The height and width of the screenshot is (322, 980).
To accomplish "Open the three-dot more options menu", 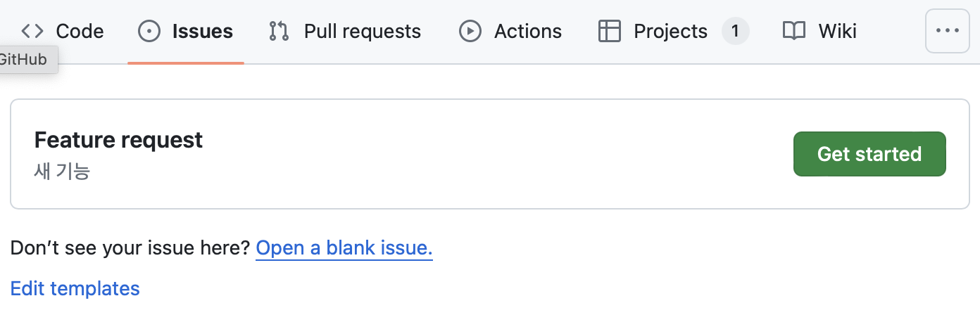I will click(x=947, y=31).
